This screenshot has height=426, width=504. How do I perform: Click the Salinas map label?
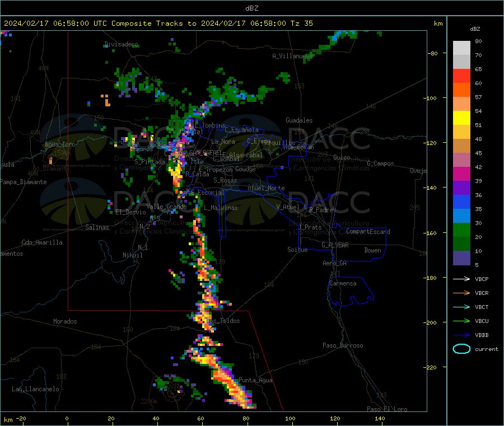coord(97,227)
